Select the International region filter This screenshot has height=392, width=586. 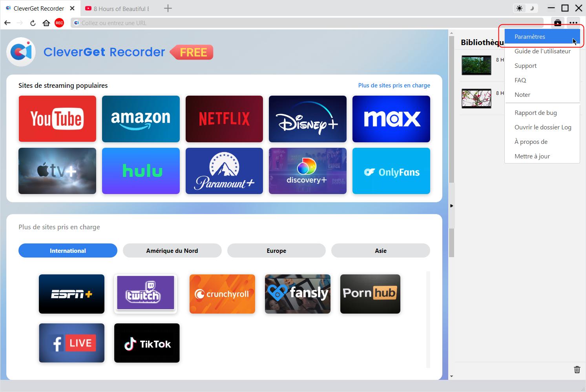coord(68,250)
